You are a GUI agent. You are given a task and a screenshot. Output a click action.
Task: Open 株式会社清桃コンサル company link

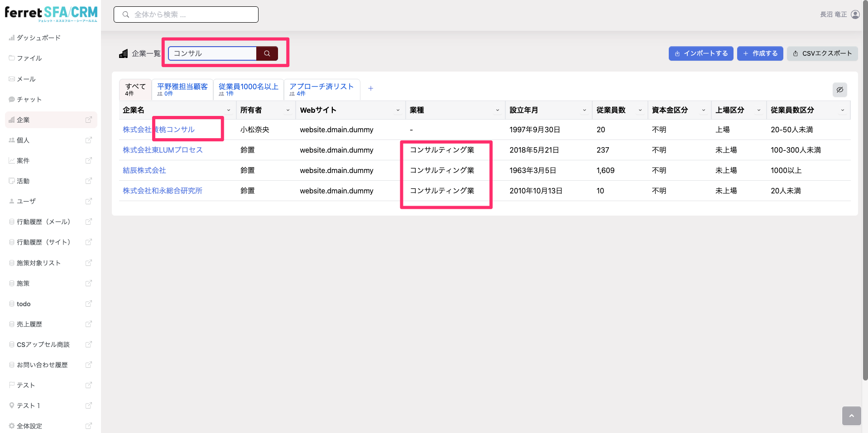click(158, 130)
